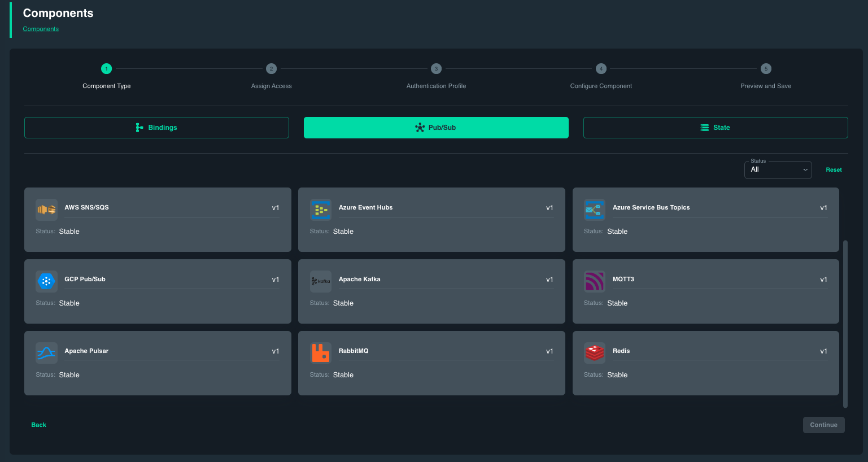Click Stable status on Apache Kafka card
Viewport: 868px width, 462px height.
[343, 303]
